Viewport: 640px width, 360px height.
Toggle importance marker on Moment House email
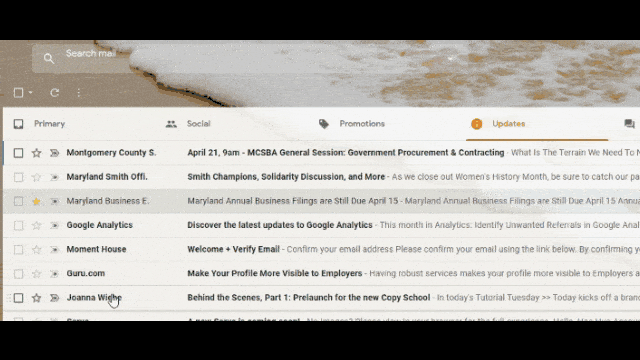tap(54, 249)
